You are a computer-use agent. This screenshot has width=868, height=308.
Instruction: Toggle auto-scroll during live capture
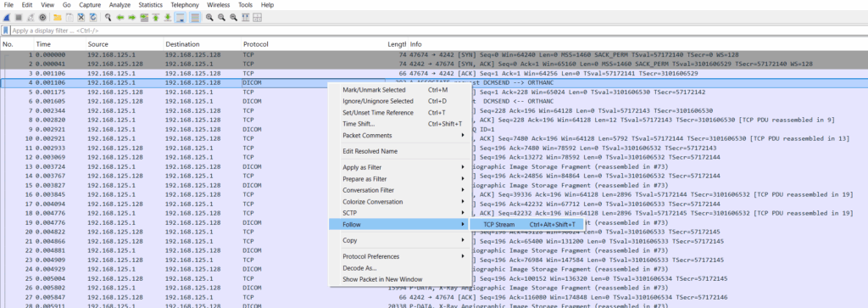coord(180,18)
